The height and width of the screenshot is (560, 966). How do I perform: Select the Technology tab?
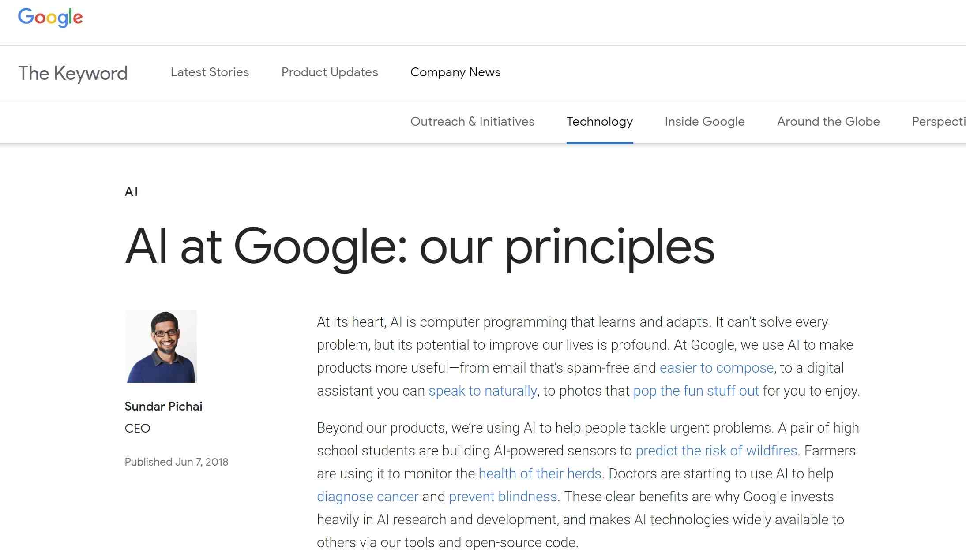(600, 122)
